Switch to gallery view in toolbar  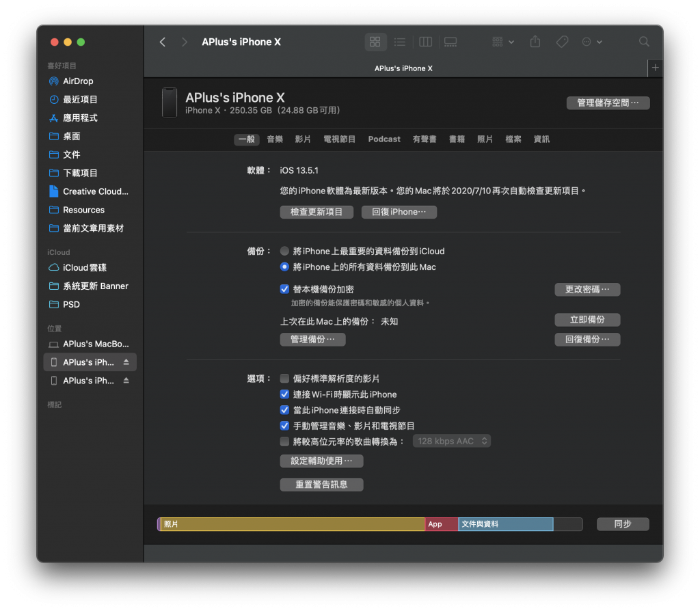450,42
